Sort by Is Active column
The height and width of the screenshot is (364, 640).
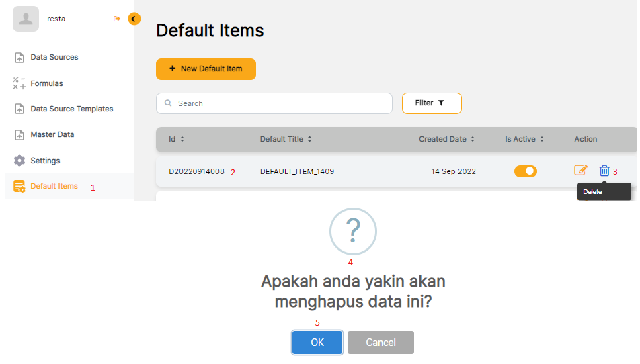coord(524,139)
